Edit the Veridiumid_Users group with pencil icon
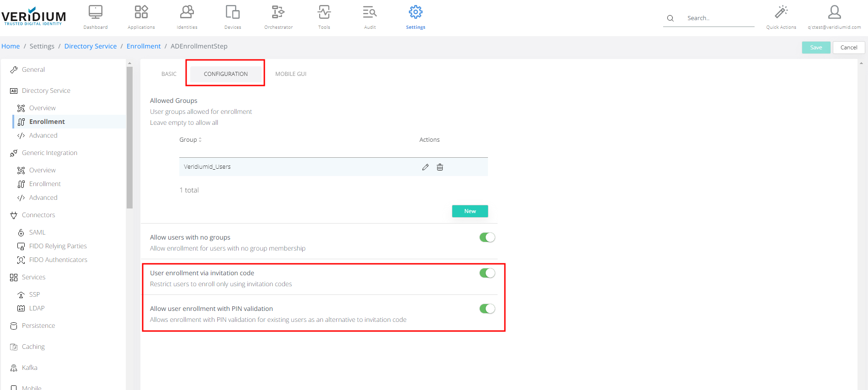 tap(425, 167)
